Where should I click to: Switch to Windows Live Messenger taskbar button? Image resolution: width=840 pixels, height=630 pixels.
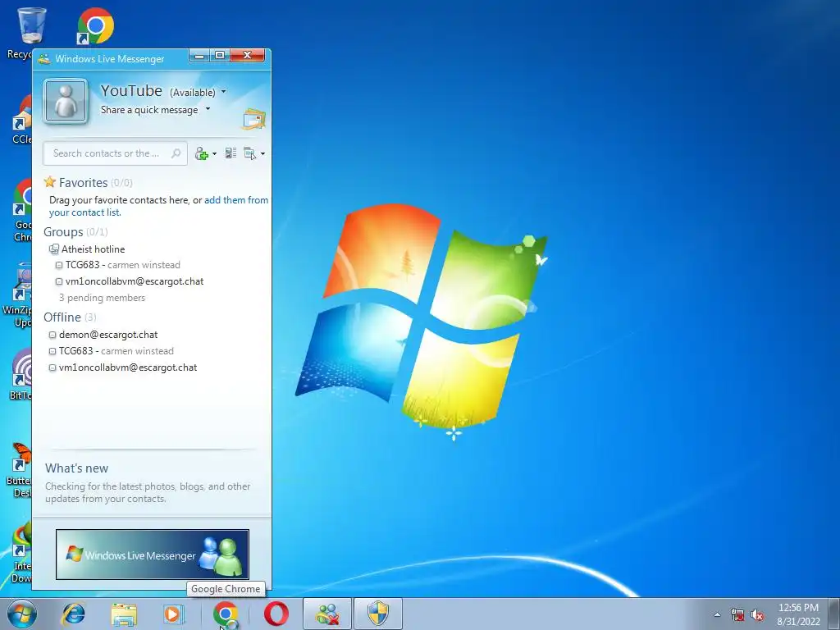[327, 614]
